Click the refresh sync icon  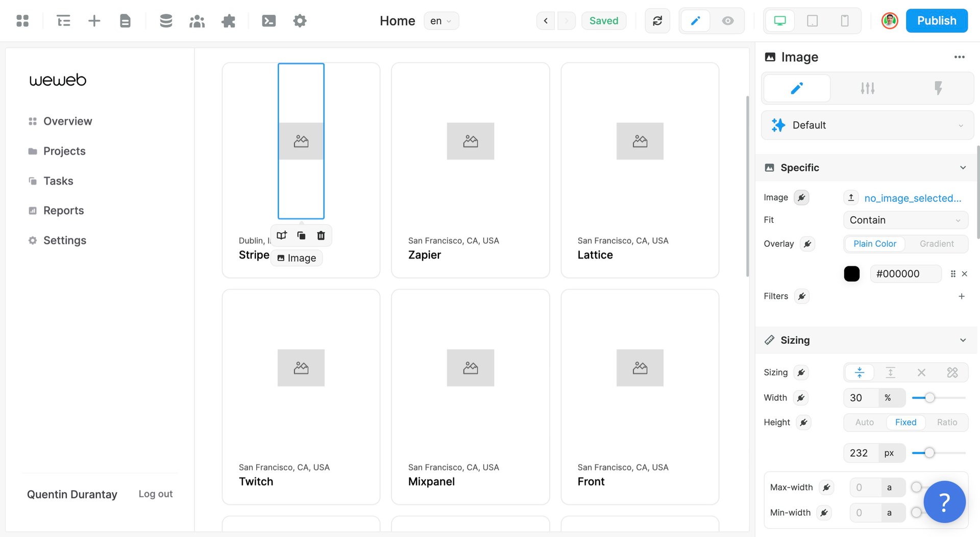click(657, 21)
